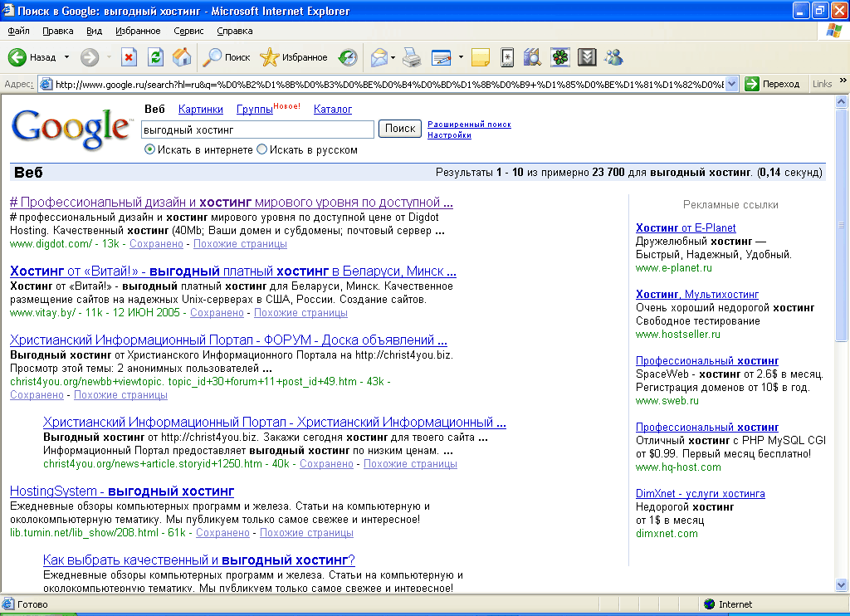Viewport: 850px width, 616px height.
Task: Click the handheld device toolbar icon
Action: [507, 57]
